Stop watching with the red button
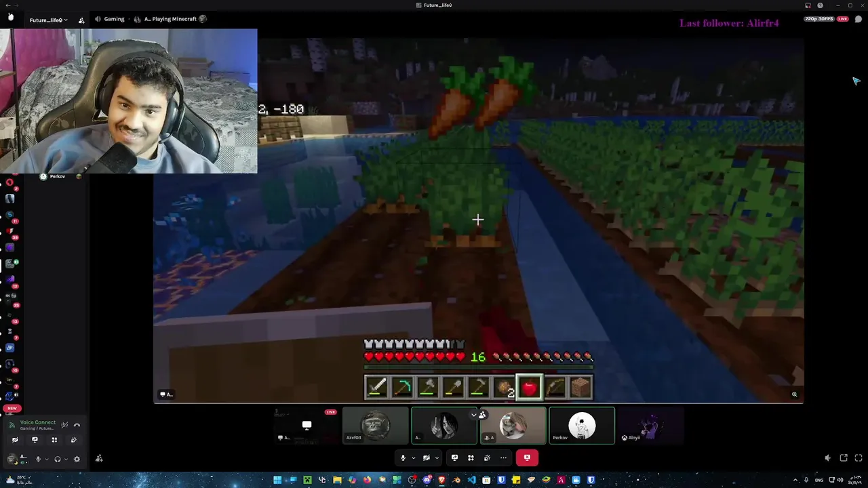The image size is (868, 488). pyautogui.click(x=527, y=457)
